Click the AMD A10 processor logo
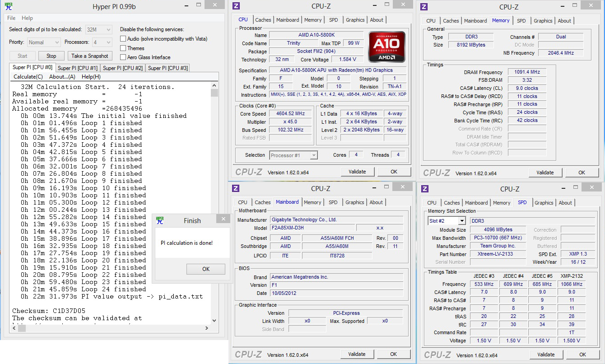The width and height of the screenshot is (605, 364). point(386,47)
